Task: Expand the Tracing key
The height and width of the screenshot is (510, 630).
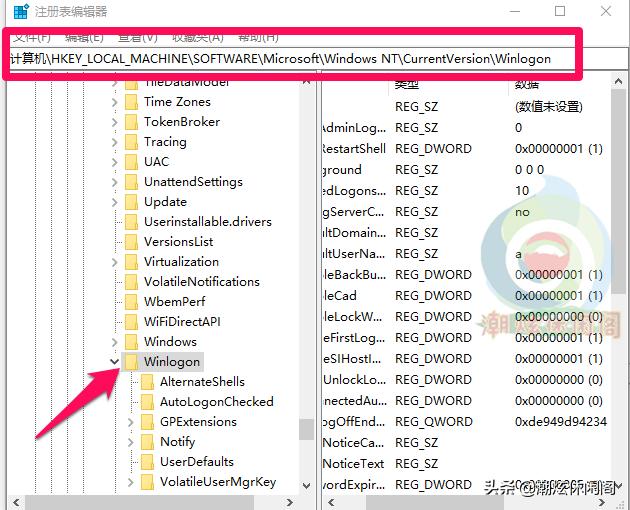Action: click(115, 142)
